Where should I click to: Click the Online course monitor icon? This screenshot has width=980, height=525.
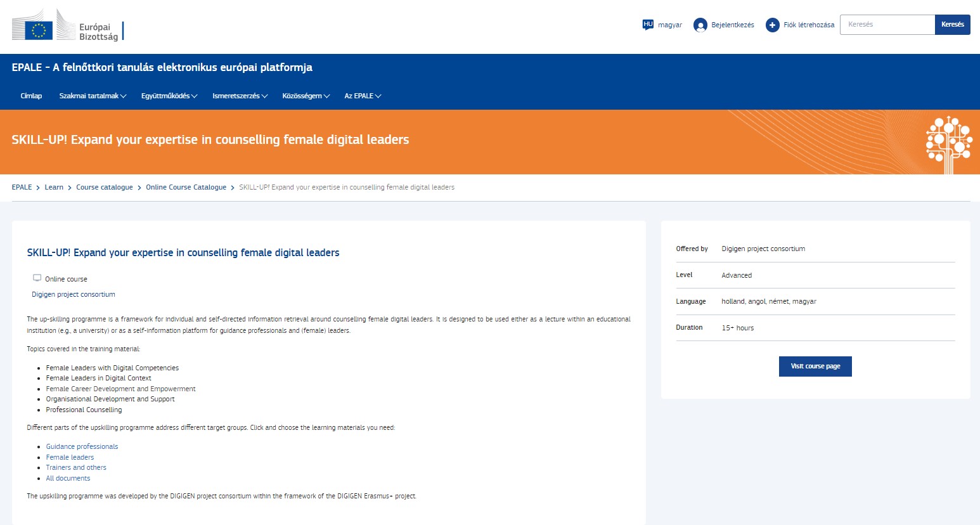coord(37,278)
